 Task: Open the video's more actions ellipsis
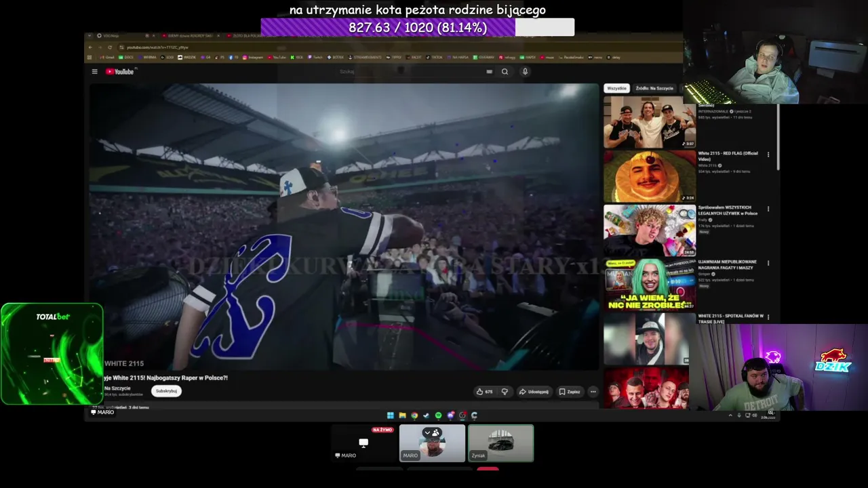tap(593, 392)
